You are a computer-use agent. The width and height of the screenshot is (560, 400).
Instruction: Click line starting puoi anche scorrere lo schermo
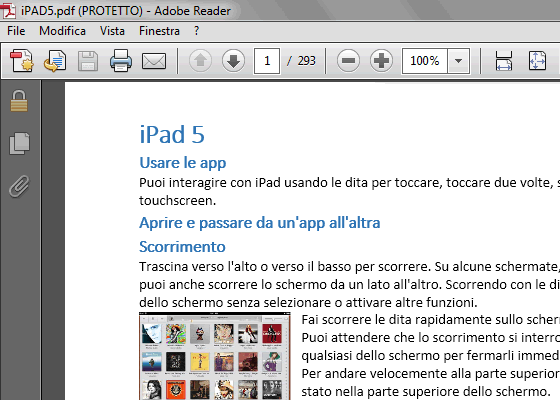[350, 285]
